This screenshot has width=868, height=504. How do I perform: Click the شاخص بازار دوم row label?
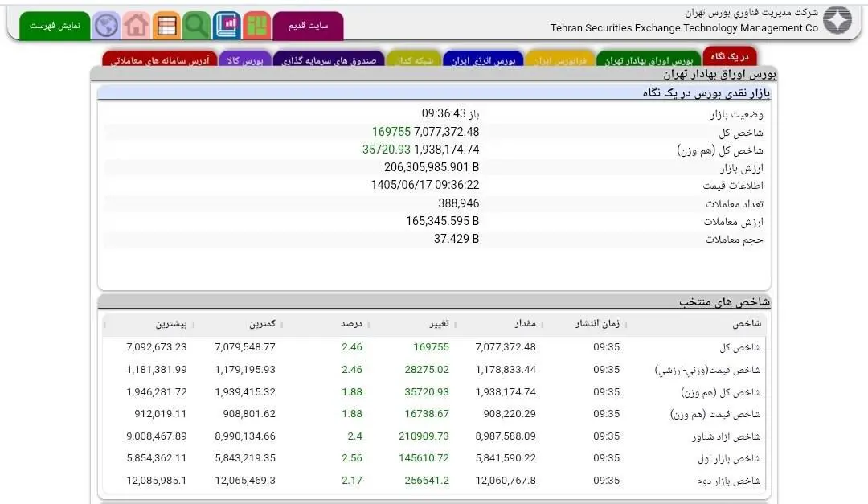728,481
